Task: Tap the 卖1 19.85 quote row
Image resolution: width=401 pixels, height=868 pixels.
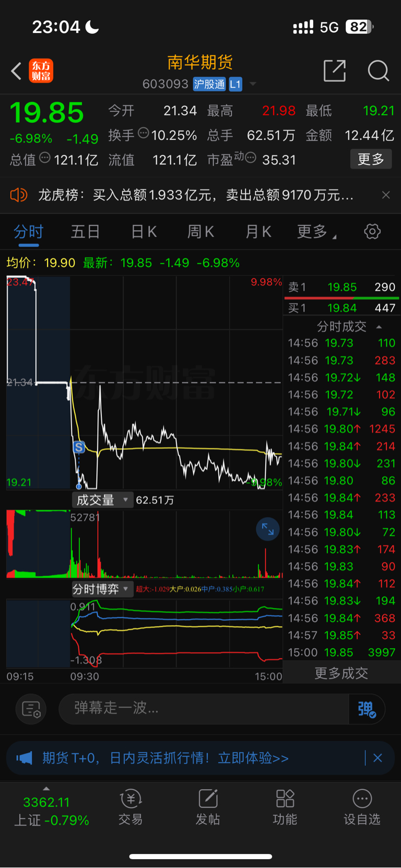Action: (x=341, y=287)
